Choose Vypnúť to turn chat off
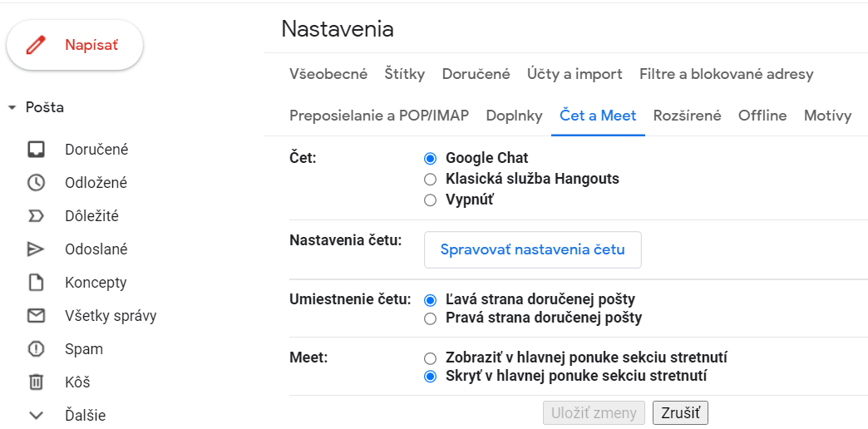 pos(430,200)
